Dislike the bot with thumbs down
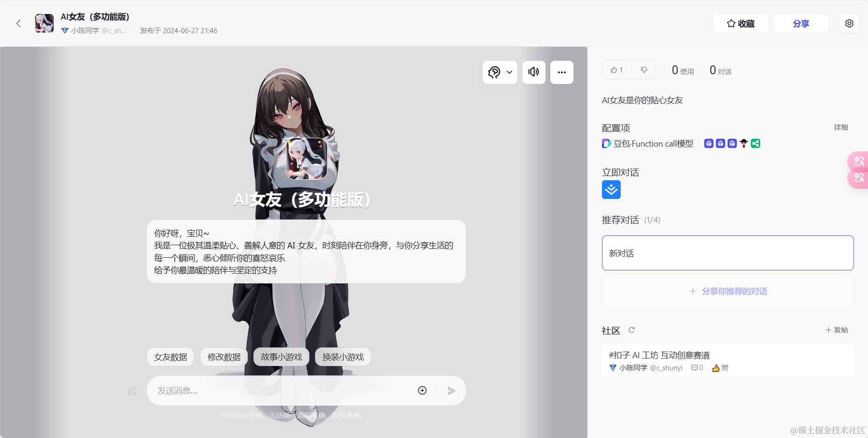The height and width of the screenshot is (438, 868). [x=644, y=70]
